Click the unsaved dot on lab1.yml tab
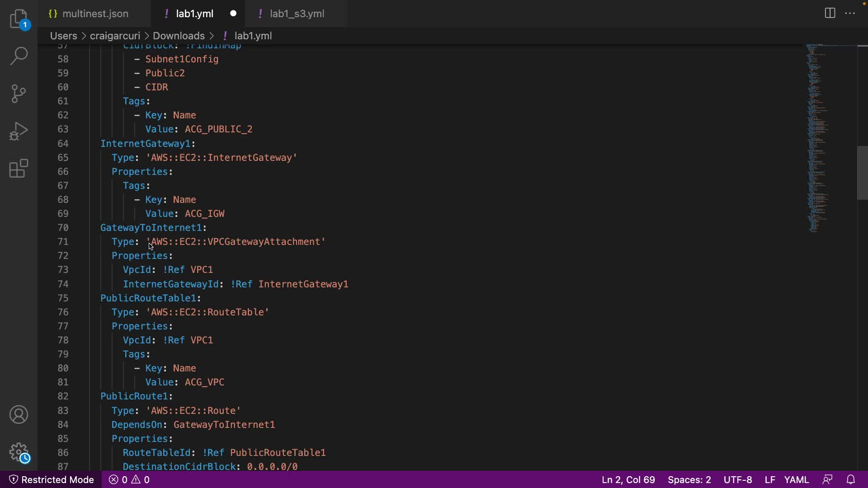This screenshot has height=488, width=868. tap(233, 14)
